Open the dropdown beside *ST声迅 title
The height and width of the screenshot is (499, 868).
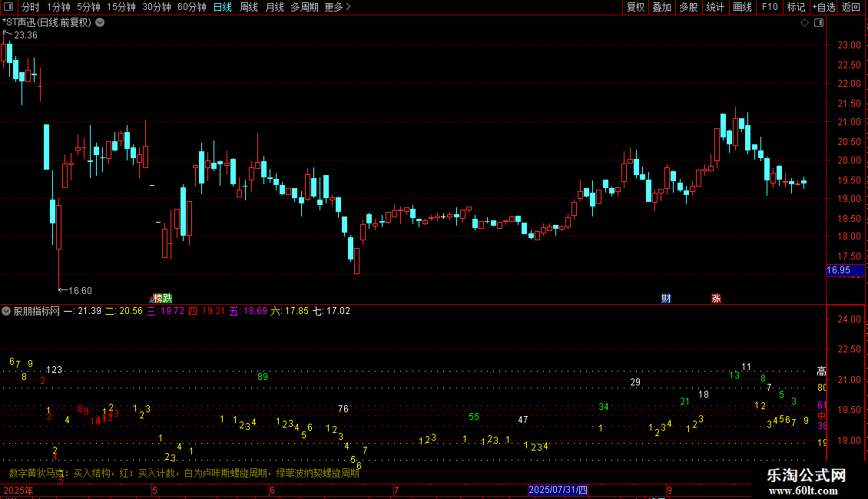pyautogui.click(x=100, y=23)
